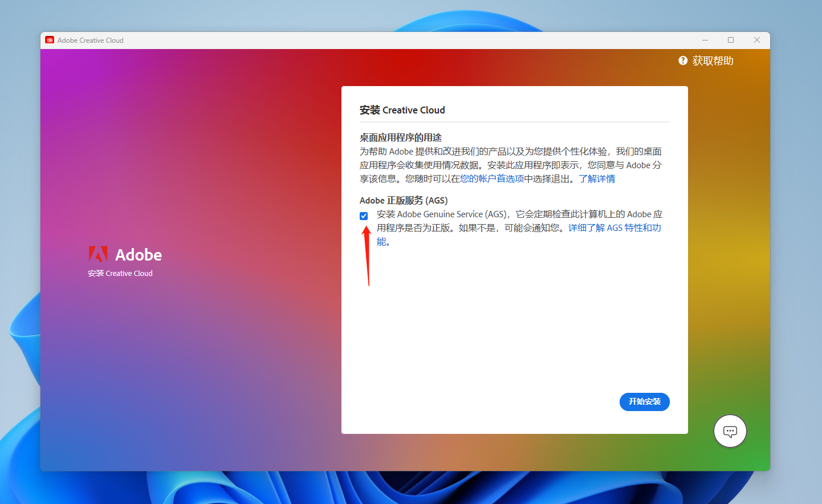Open the 您的帐户首选项 link

tap(492, 179)
